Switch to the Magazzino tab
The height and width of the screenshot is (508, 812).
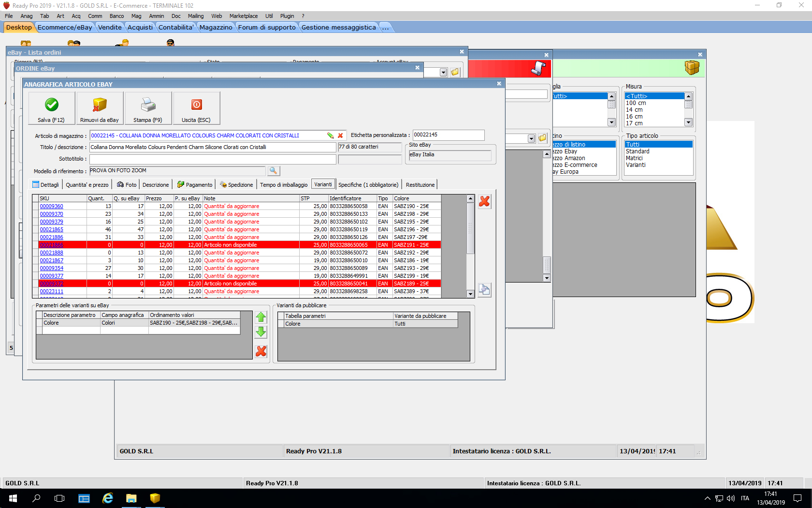216,28
